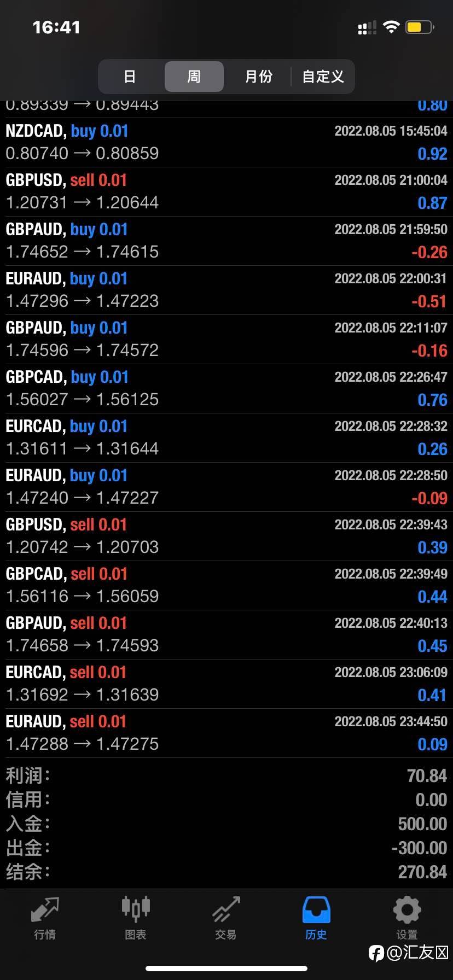Open the 行情 quotes icon

(45, 910)
